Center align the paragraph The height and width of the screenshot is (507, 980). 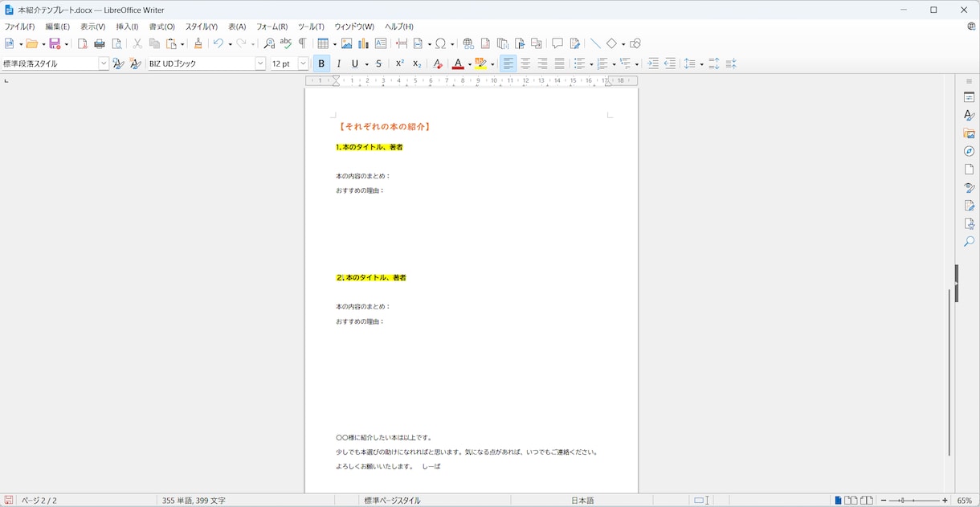point(525,63)
